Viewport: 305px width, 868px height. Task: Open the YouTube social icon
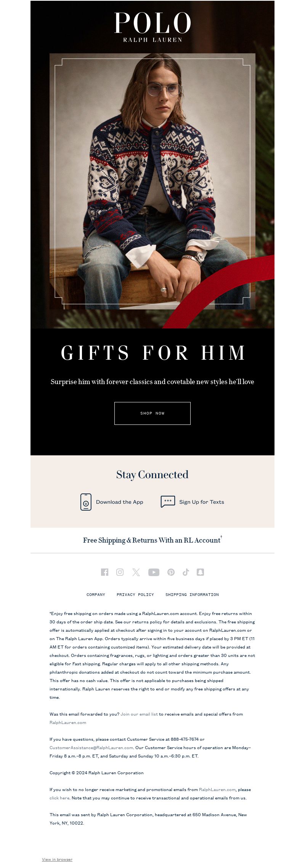click(x=154, y=572)
